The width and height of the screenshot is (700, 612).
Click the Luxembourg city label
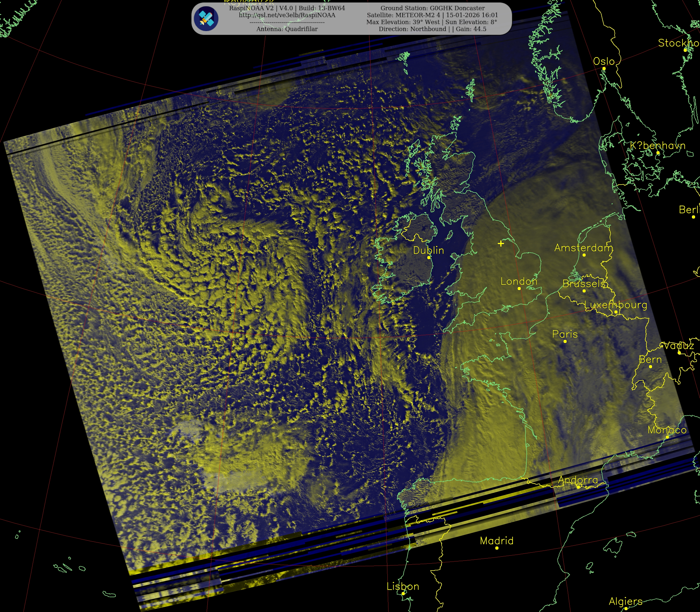point(615,305)
